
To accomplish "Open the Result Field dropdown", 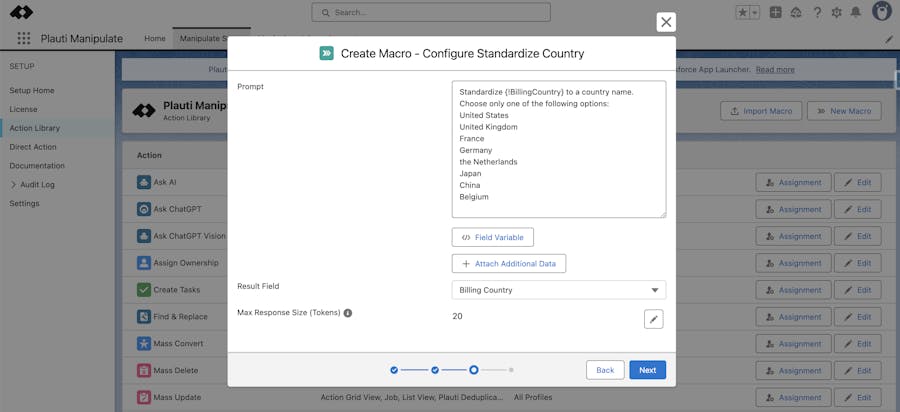I will 559,290.
